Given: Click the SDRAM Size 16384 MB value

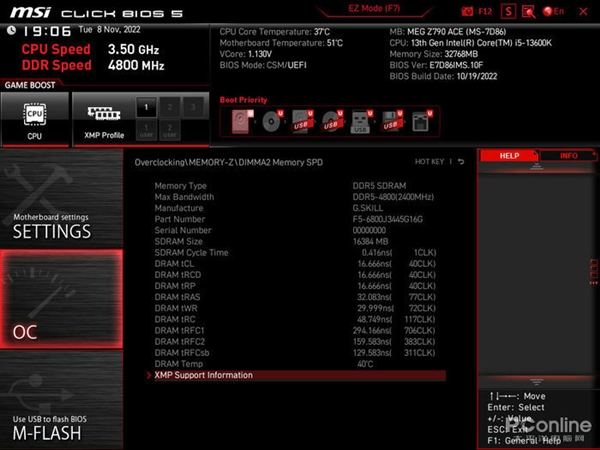Looking at the screenshot, I should coord(370,241).
